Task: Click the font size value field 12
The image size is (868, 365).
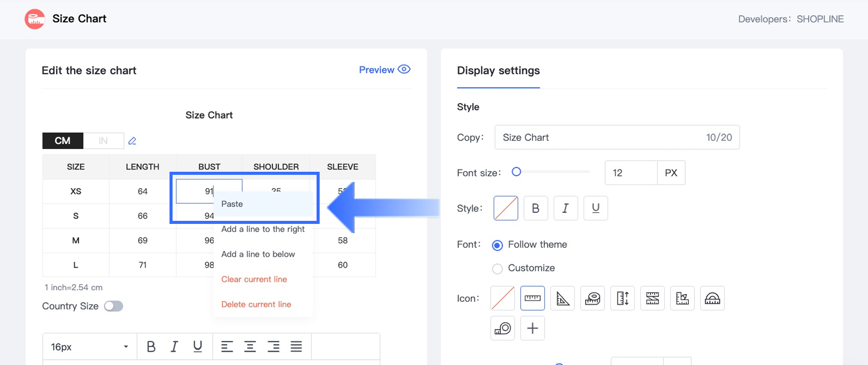Action: (x=631, y=173)
